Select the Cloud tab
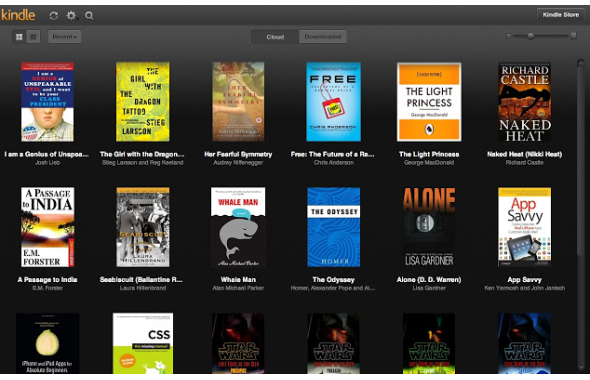590x380 pixels. (275, 37)
